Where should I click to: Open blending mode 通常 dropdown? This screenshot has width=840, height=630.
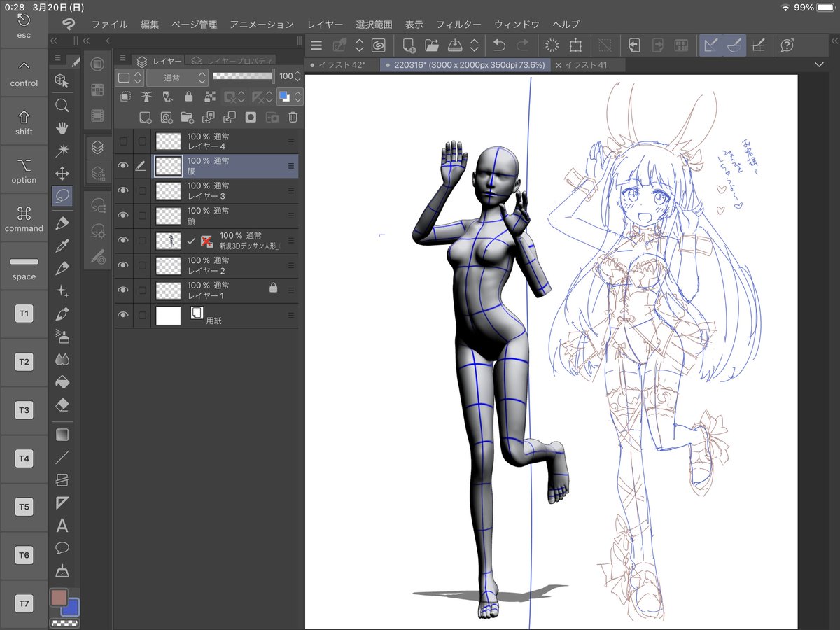(177, 77)
